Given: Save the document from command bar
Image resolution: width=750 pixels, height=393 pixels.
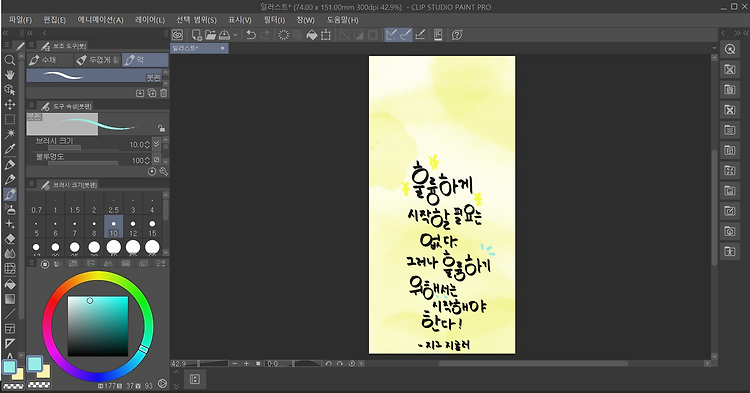Looking at the screenshot, I should pos(224,35).
